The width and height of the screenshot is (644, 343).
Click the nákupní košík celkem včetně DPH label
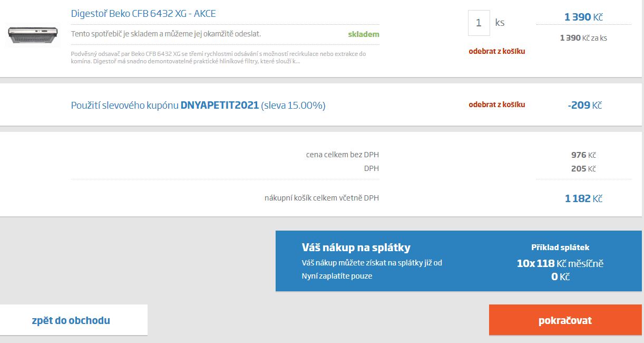click(321, 198)
